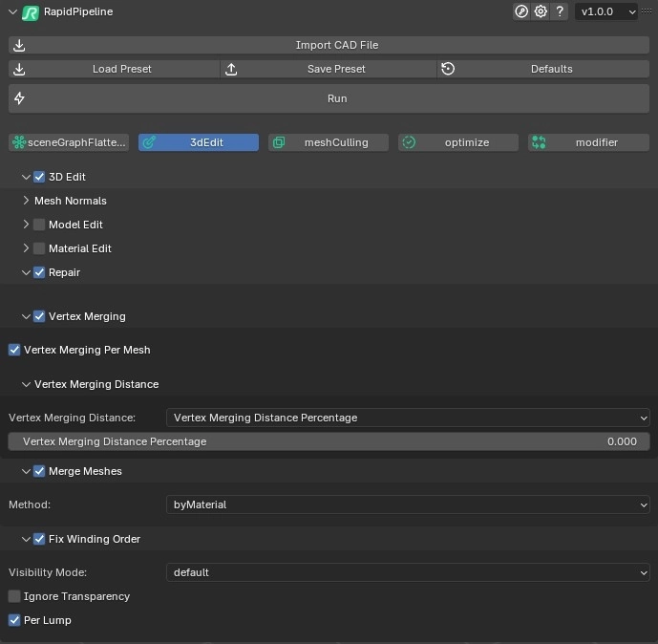
Task: Enable the Ignore Transparency checkbox
Action: 14,596
